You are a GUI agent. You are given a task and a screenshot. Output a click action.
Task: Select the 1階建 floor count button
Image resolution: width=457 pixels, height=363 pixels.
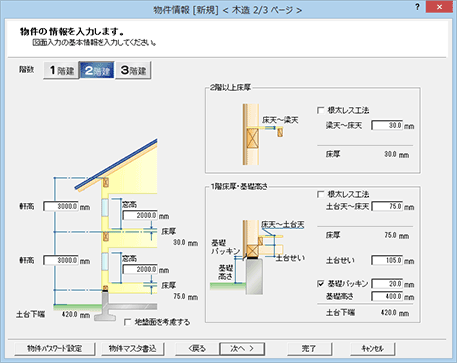61,70
